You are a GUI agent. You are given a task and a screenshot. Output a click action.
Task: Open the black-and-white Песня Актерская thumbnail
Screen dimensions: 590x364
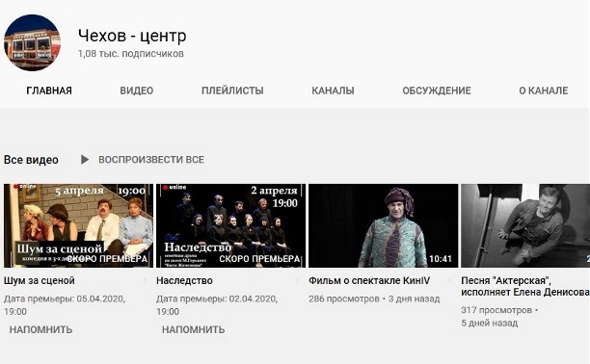(x=525, y=225)
